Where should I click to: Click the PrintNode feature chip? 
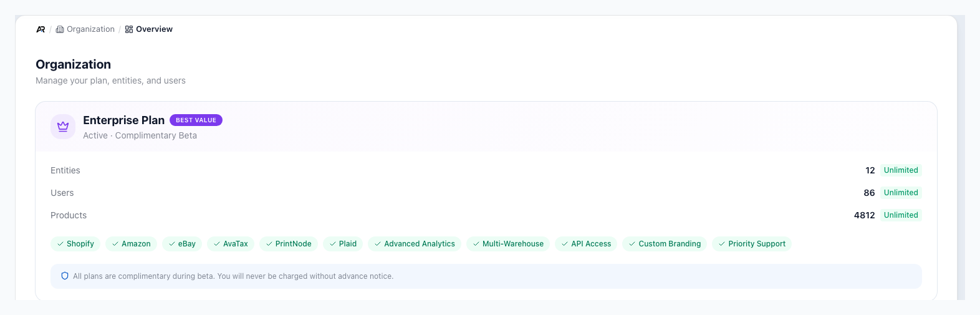coord(289,244)
